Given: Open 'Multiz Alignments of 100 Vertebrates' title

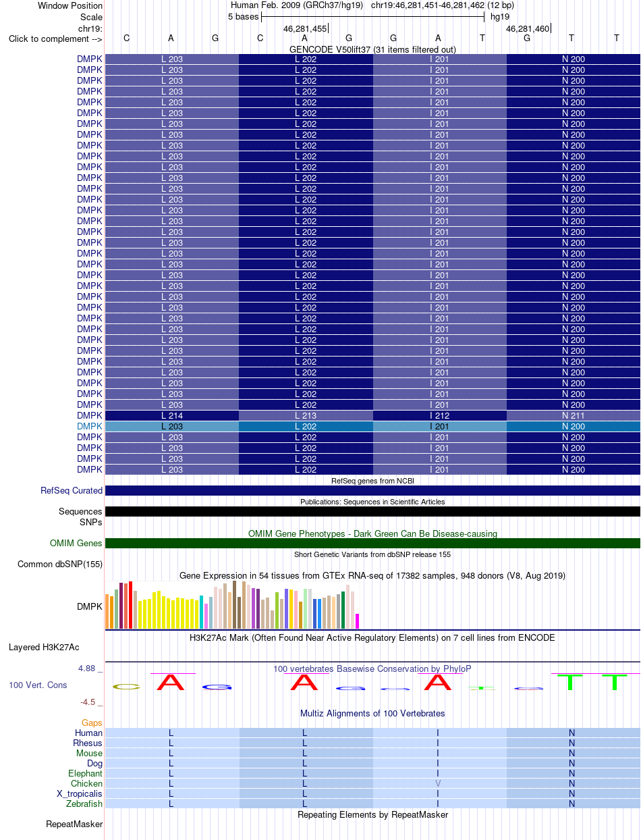Looking at the screenshot, I should point(372,713).
